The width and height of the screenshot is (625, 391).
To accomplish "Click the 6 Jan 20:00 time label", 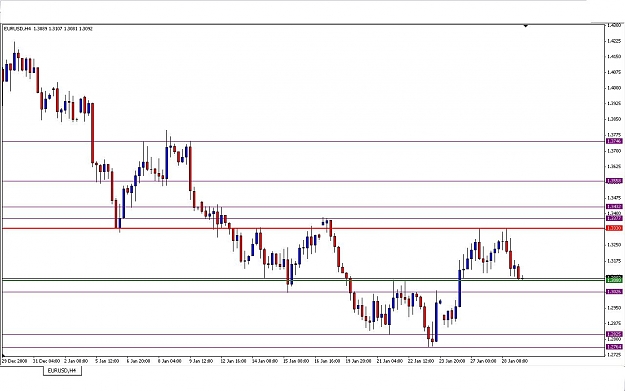I will (138, 361).
